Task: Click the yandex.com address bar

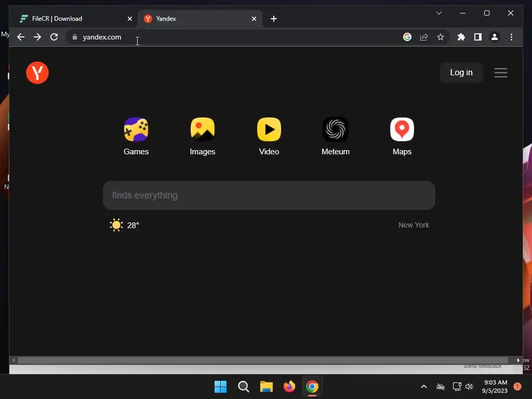Action: coord(237,37)
